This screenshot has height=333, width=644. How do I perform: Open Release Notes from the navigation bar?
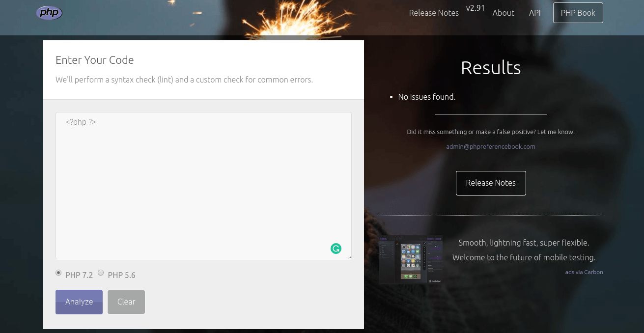point(434,13)
